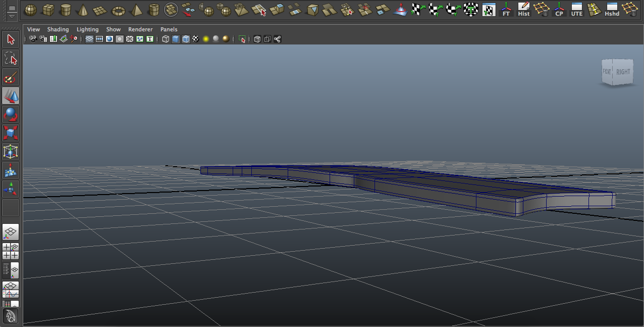The height and width of the screenshot is (327, 644).
Task: Select the Paint Selection tool
Action: click(x=10, y=76)
